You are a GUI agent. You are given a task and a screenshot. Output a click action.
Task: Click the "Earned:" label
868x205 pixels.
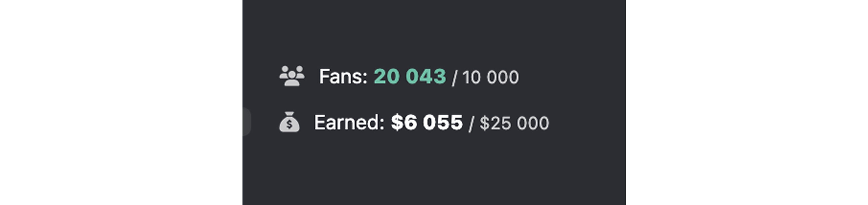pos(349,123)
